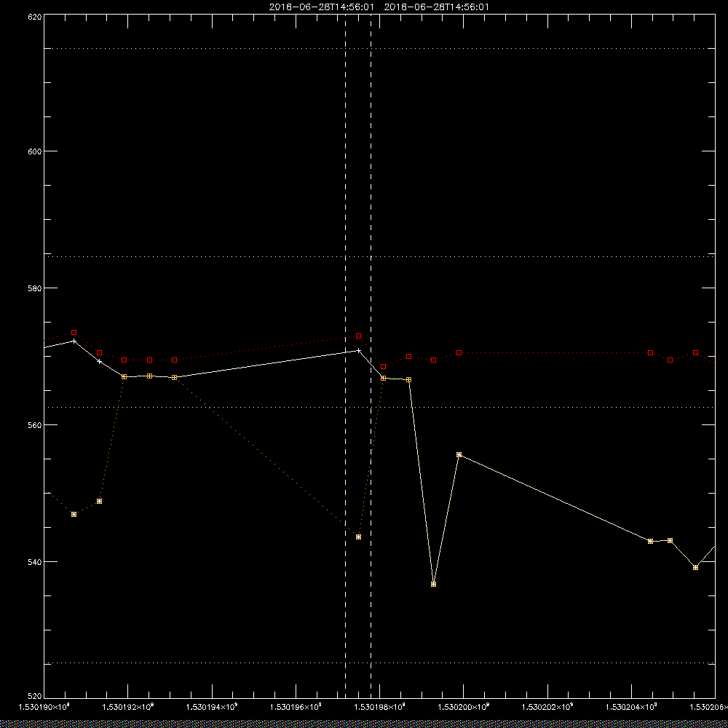Click x-axis label 1.530202×10⁹
The image size is (728, 728).
point(547,707)
